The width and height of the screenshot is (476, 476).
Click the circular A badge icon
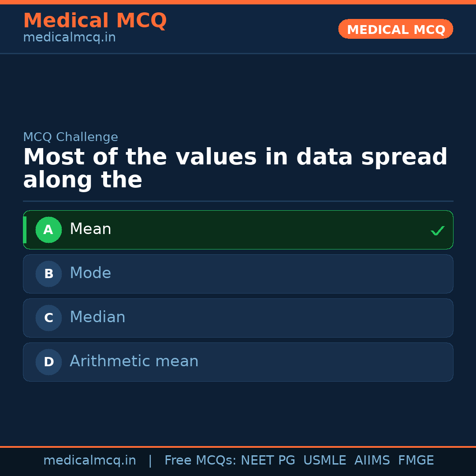pyautogui.click(x=48, y=230)
